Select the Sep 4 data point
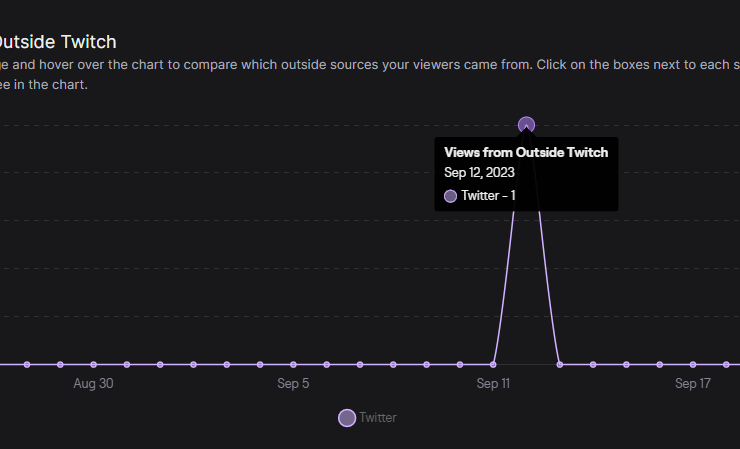This screenshot has width=740, height=449. pos(260,364)
